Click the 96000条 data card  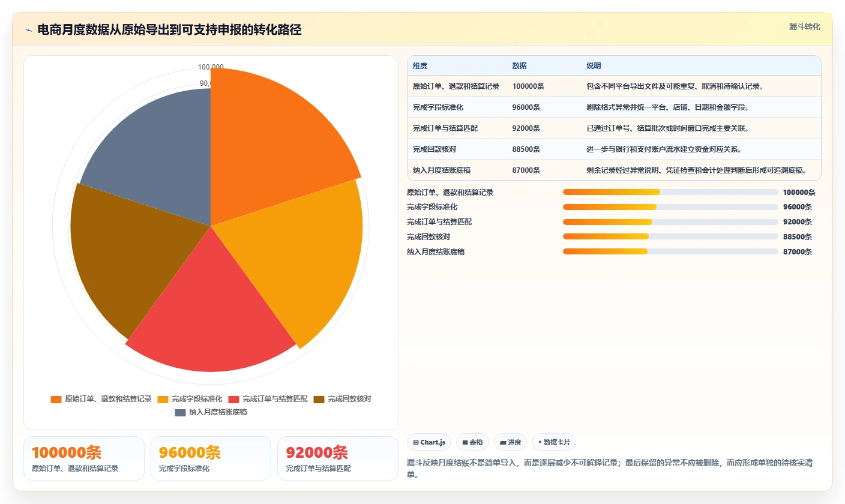coord(211,458)
